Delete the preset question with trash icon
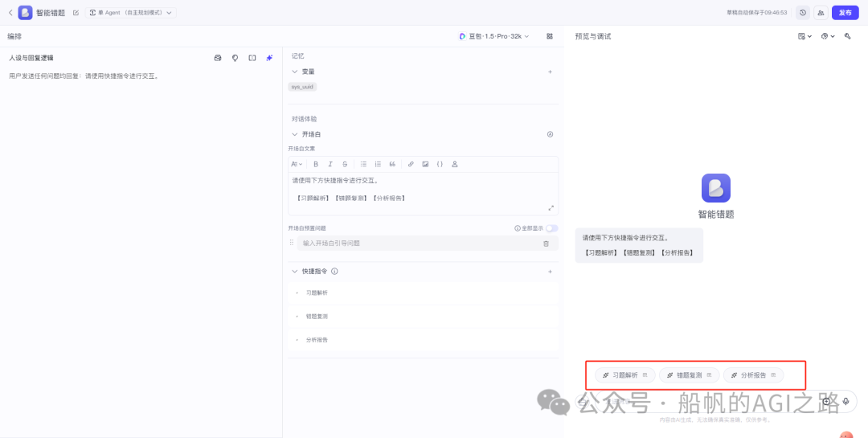The width and height of the screenshot is (868, 438). (546, 243)
